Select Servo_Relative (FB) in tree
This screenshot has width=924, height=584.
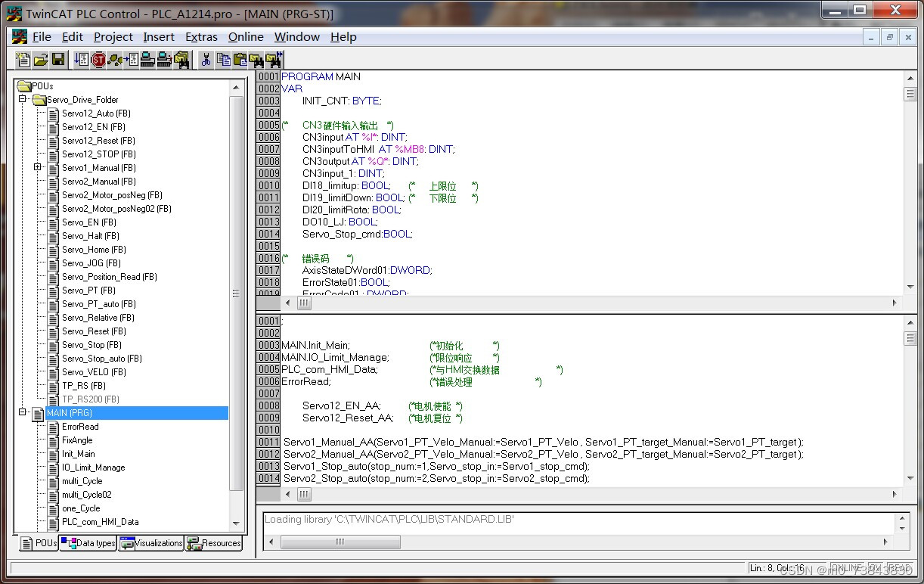[x=98, y=318]
